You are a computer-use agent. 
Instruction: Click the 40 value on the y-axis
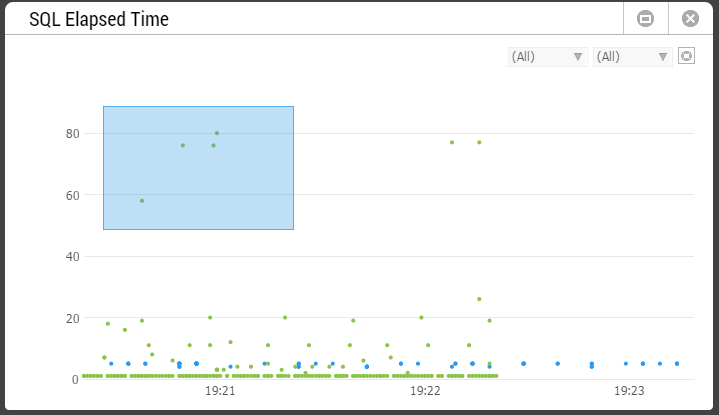[x=72, y=257]
